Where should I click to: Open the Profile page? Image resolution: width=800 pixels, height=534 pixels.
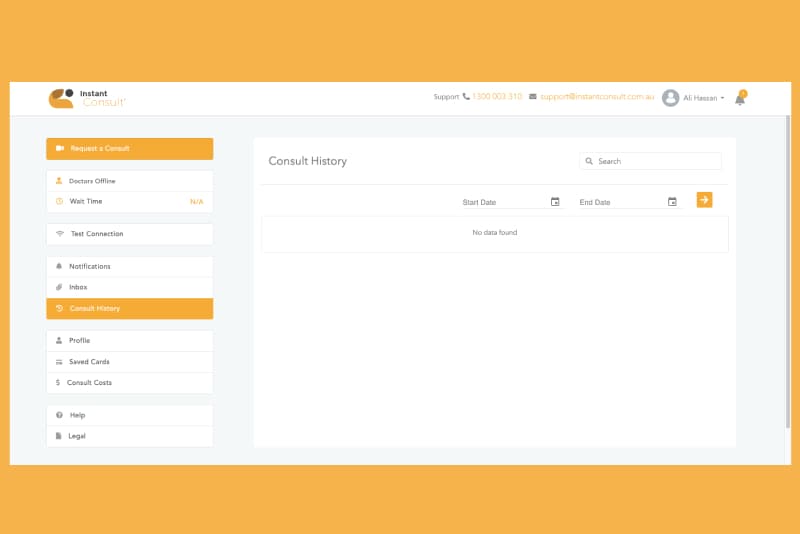130,341
